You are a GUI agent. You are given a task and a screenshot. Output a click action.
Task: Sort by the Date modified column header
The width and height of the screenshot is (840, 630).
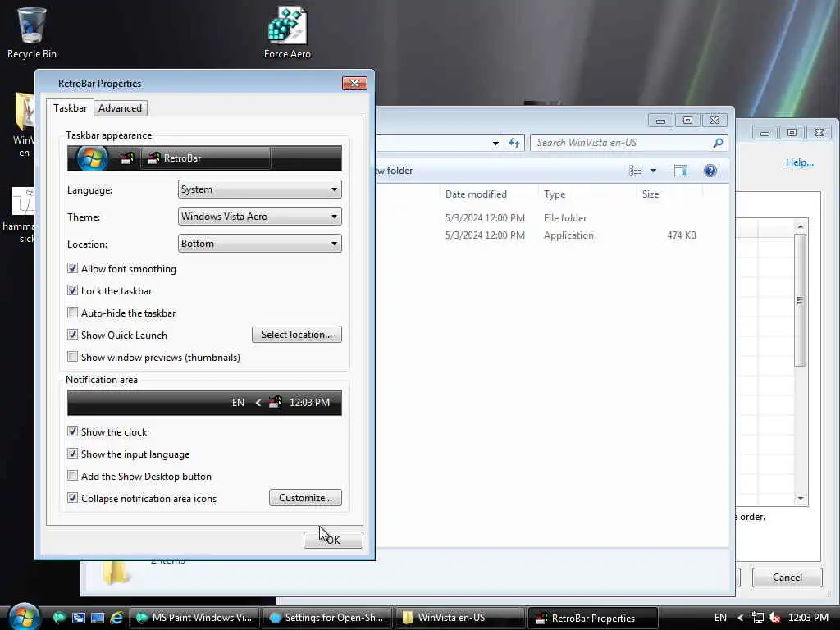(488, 194)
